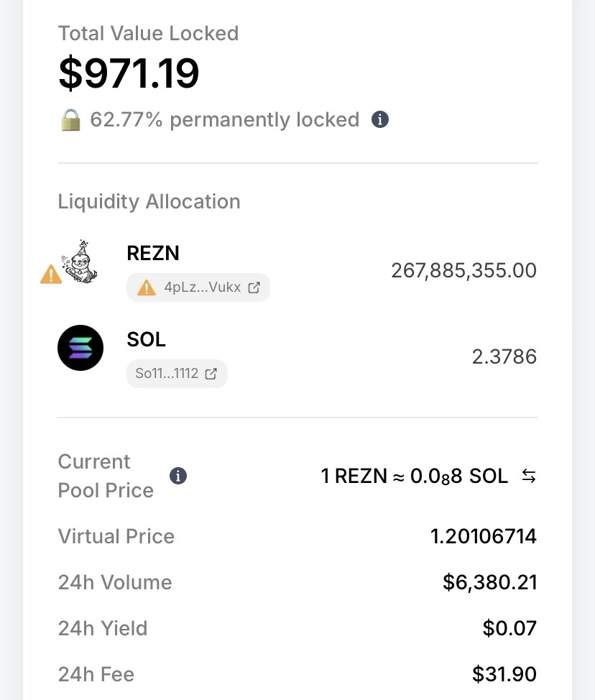Click the REZN token name
595x700 pixels.
pos(153,253)
